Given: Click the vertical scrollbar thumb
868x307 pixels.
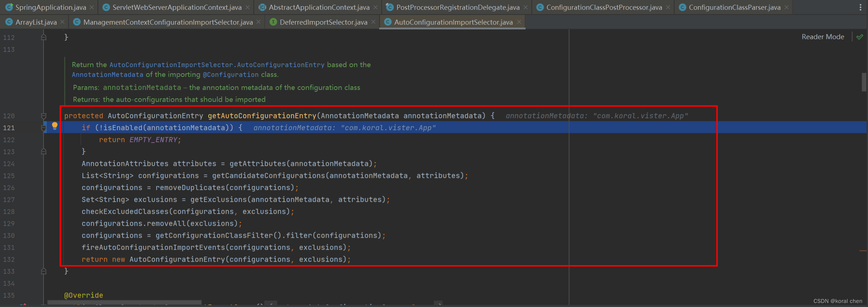Looking at the screenshot, I should tap(864, 82).
